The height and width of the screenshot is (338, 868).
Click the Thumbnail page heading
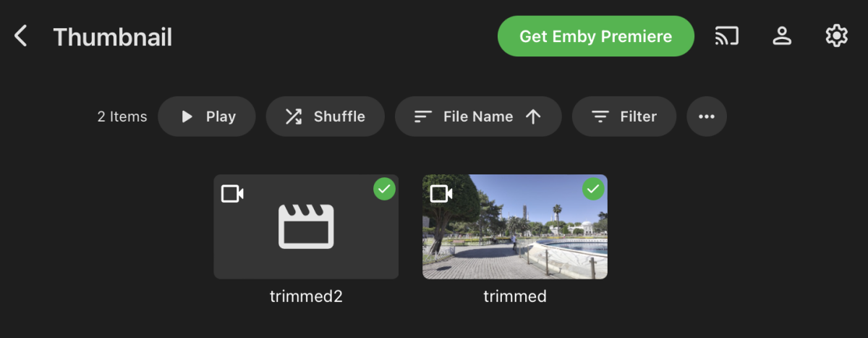[113, 37]
